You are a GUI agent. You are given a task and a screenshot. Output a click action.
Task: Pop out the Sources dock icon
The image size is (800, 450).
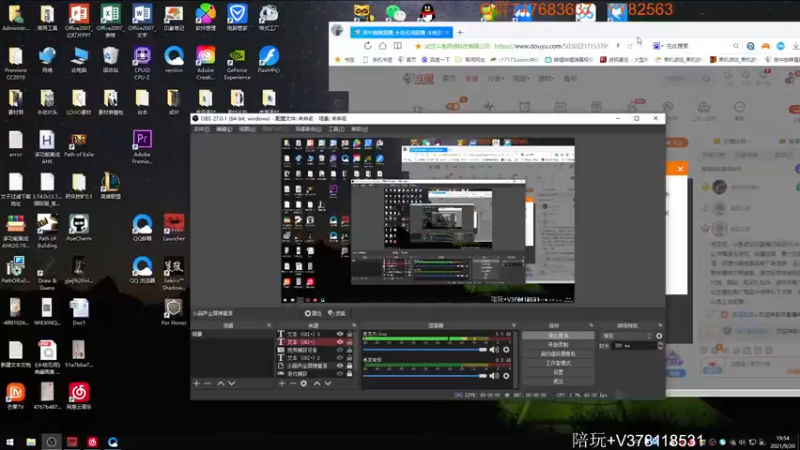coord(354,326)
